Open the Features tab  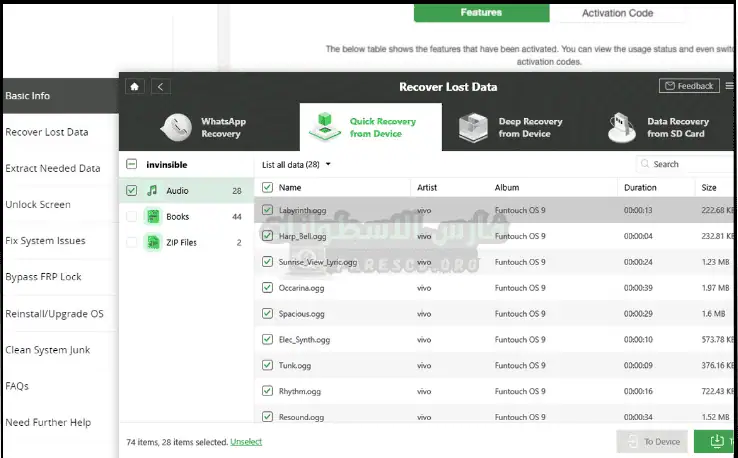(x=481, y=13)
